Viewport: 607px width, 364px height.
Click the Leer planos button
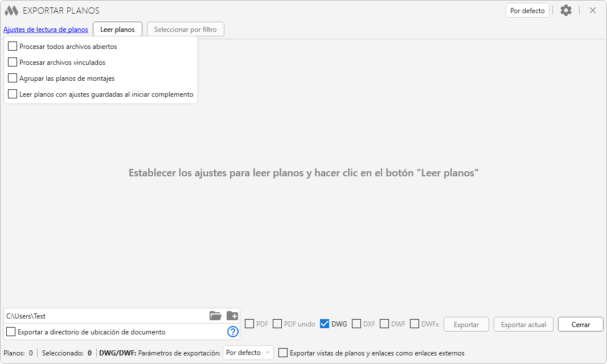[x=117, y=29]
